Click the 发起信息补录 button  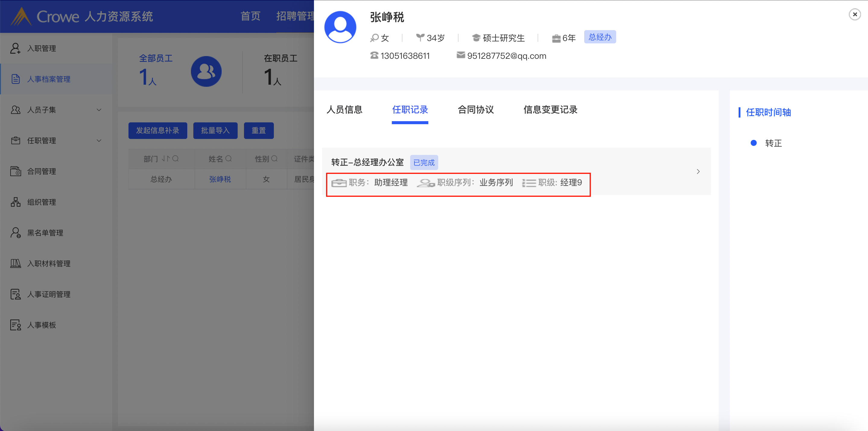pyautogui.click(x=157, y=130)
